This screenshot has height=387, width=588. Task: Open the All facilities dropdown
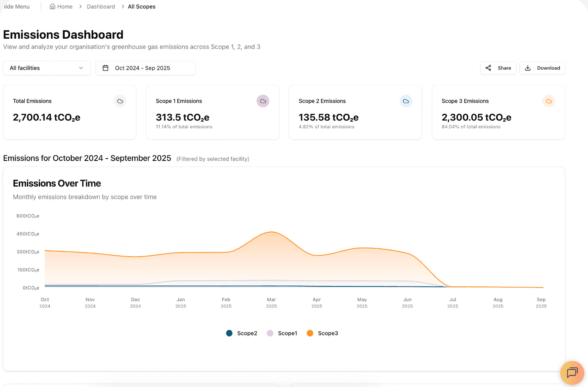[x=46, y=68]
